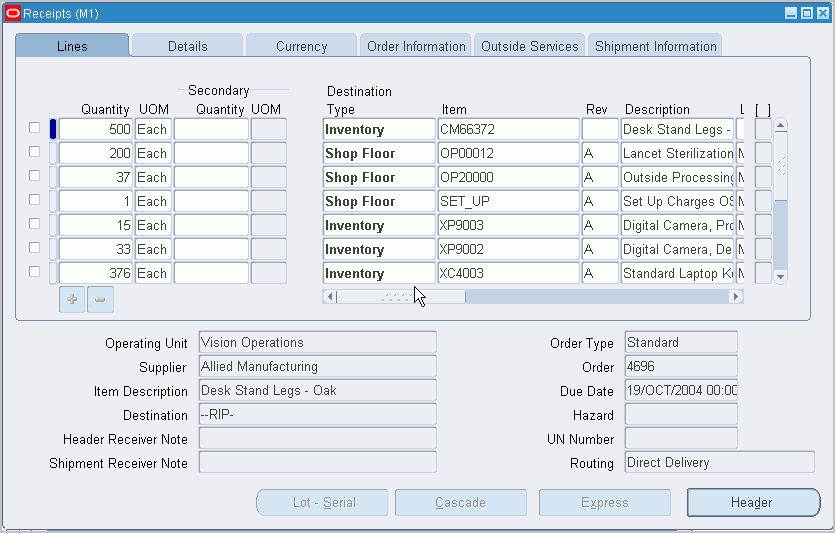Click the Lot - Serial button
Screen dimensions: 835x533
[322, 502]
